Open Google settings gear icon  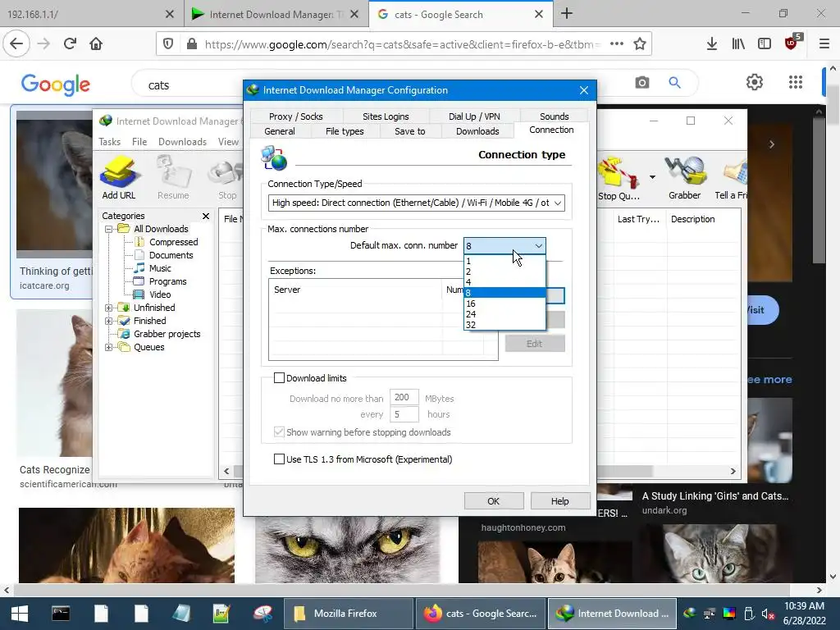(755, 82)
